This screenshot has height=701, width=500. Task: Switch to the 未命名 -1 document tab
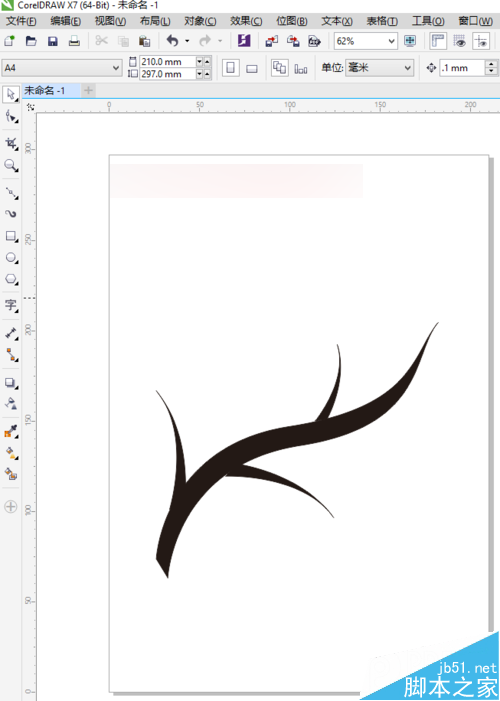point(51,91)
